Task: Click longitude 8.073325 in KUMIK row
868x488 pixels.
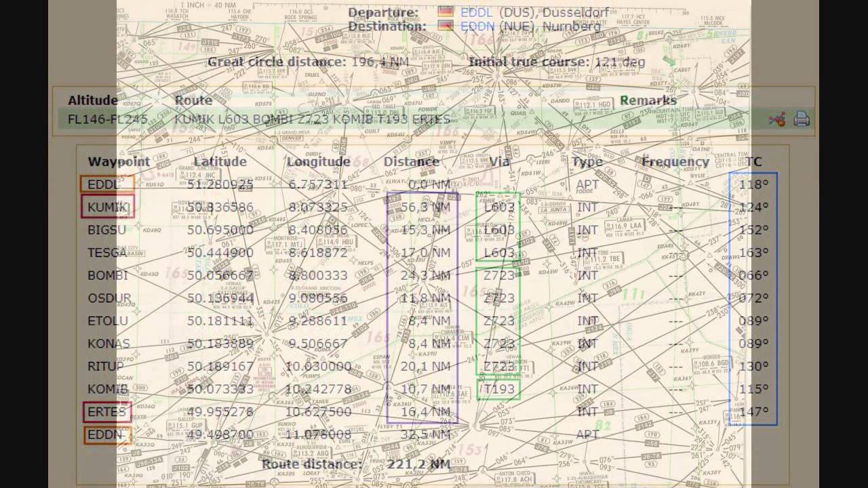Action: (x=318, y=207)
